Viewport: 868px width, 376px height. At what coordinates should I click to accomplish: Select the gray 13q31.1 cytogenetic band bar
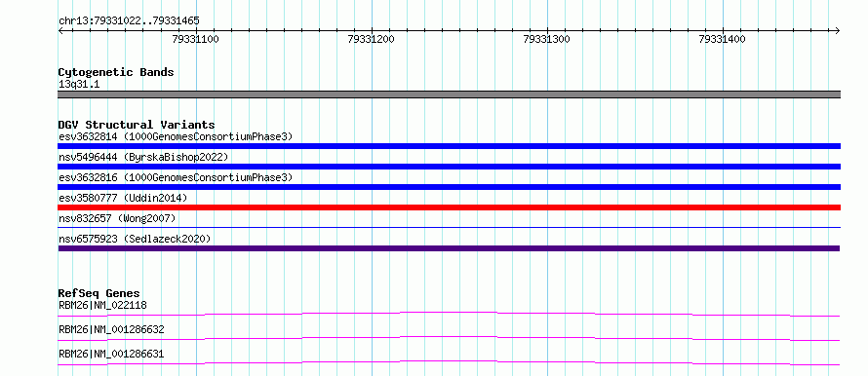tap(449, 94)
